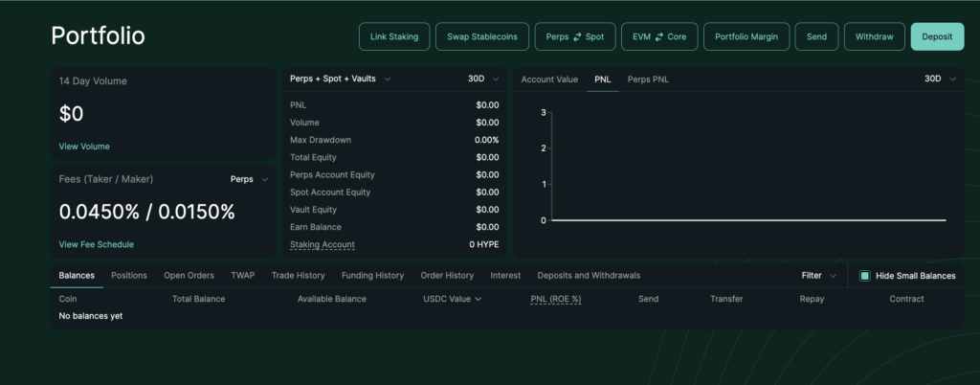Click the 14 Day Volume label
This screenshot has width=980, height=385.
pyautogui.click(x=93, y=81)
